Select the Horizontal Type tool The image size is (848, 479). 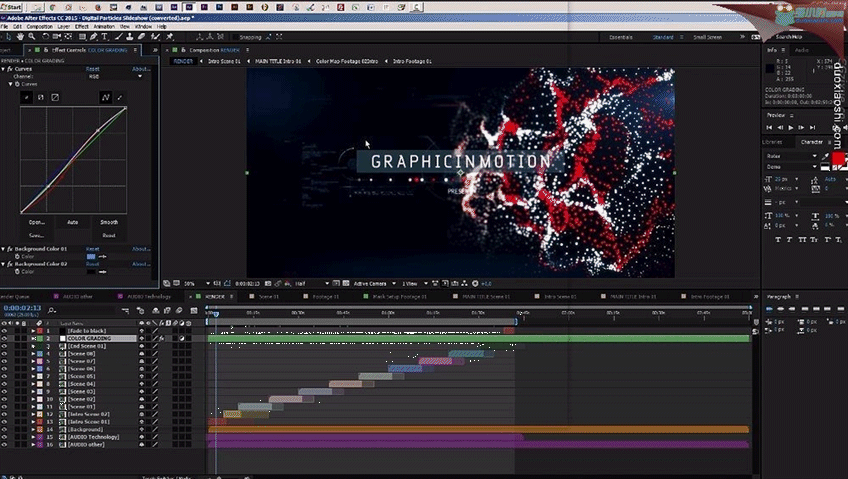(104, 37)
